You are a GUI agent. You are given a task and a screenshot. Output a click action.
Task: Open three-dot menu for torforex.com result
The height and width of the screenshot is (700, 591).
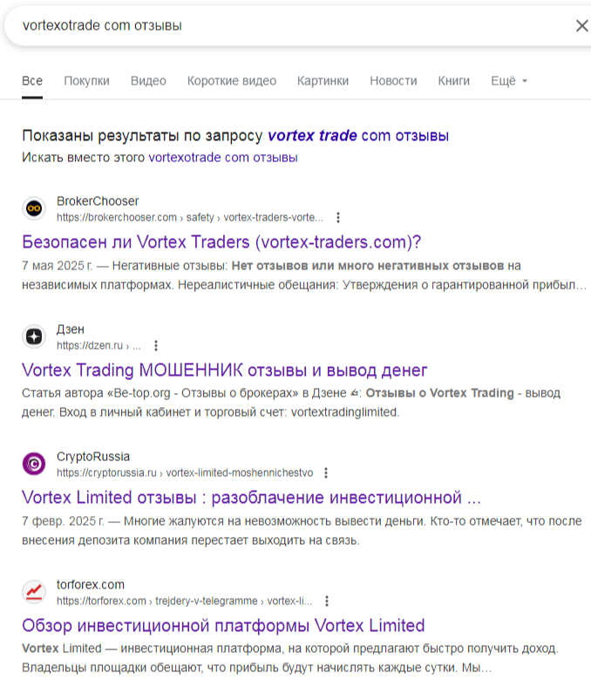point(327,601)
